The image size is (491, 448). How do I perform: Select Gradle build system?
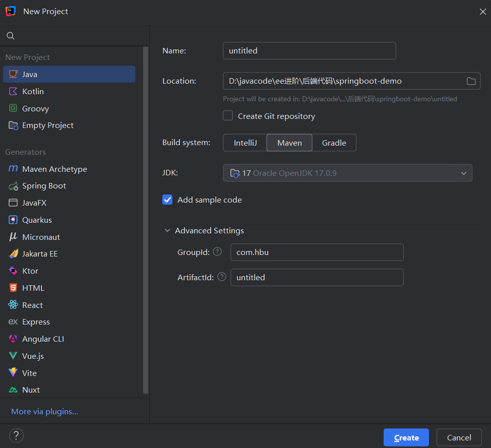334,143
